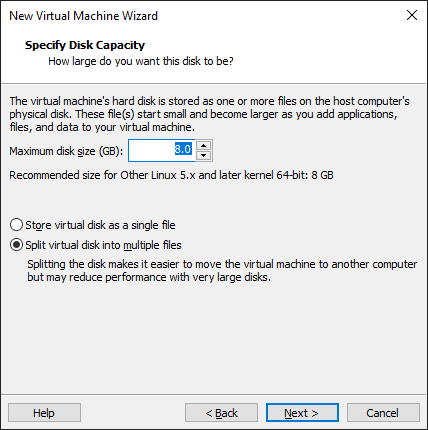Click the 'Store virtual disk as a single file' label text
Image resolution: width=428 pixels, height=430 pixels.
(100, 225)
